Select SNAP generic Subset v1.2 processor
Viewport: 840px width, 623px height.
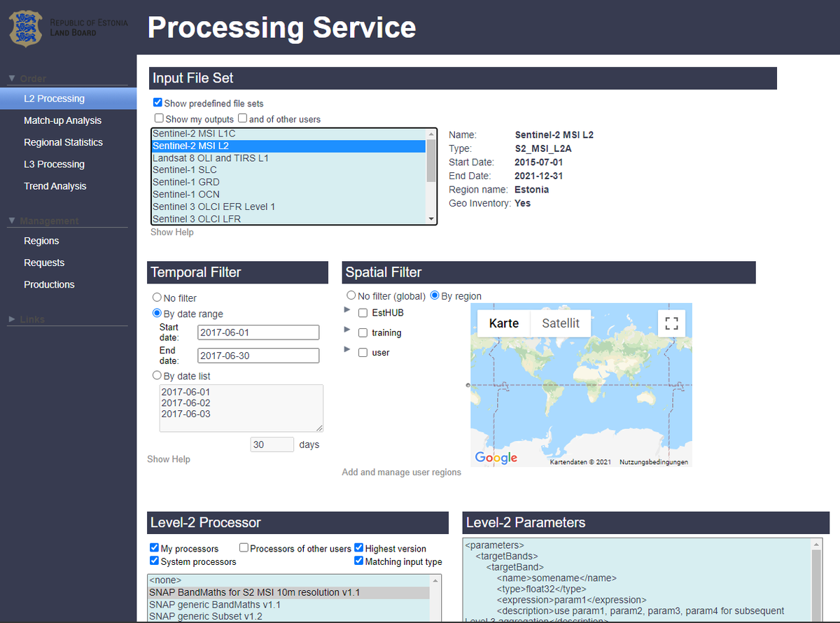[289, 617]
